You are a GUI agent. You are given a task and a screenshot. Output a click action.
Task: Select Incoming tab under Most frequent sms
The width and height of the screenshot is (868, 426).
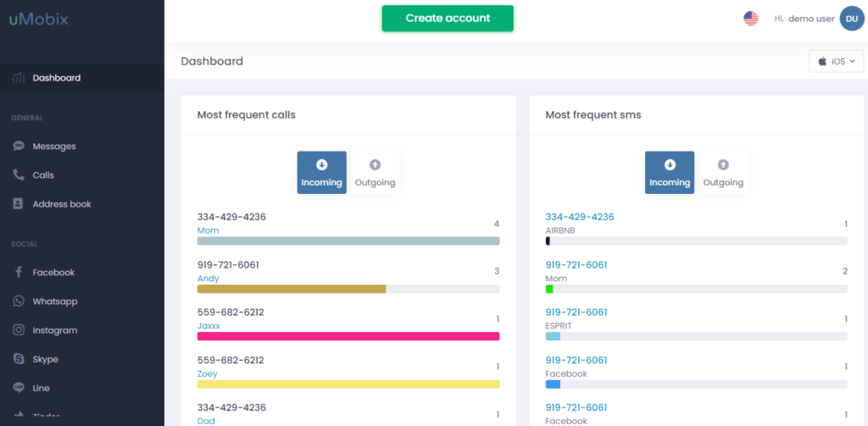click(670, 173)
